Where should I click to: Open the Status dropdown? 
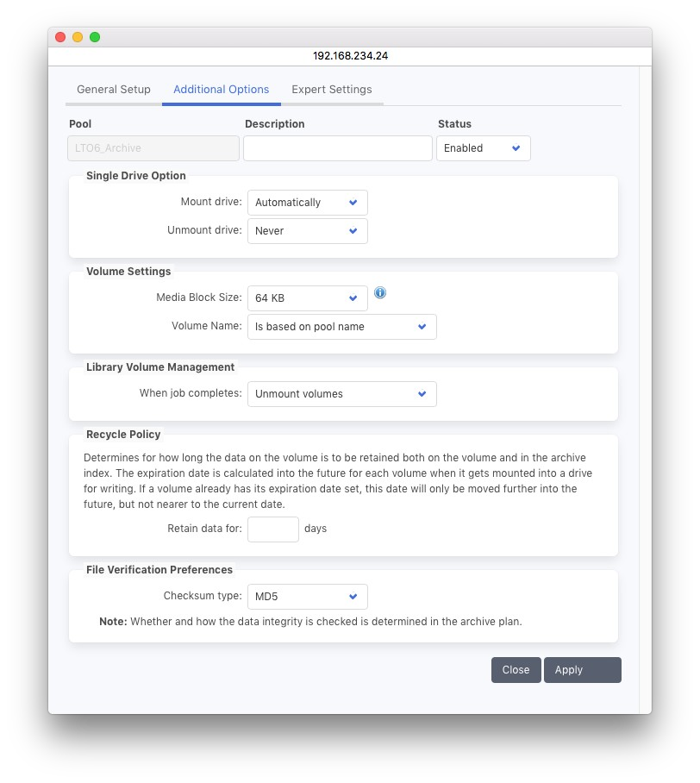[x=483, y=148]
